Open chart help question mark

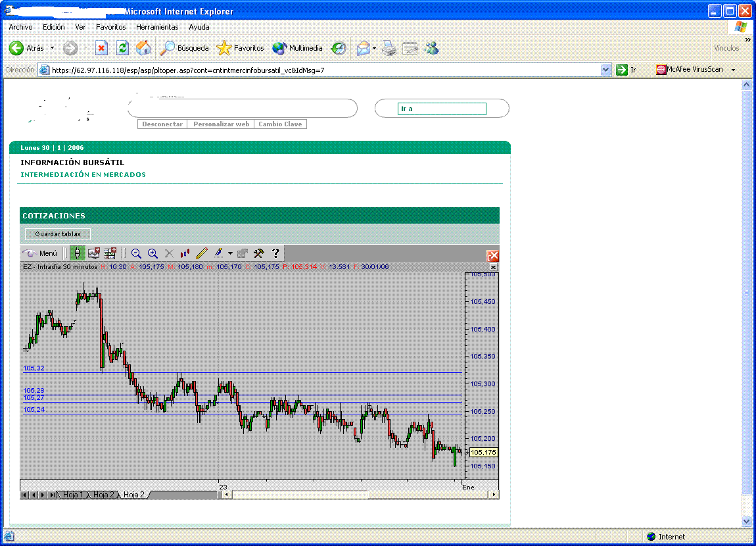pos(276,253)
